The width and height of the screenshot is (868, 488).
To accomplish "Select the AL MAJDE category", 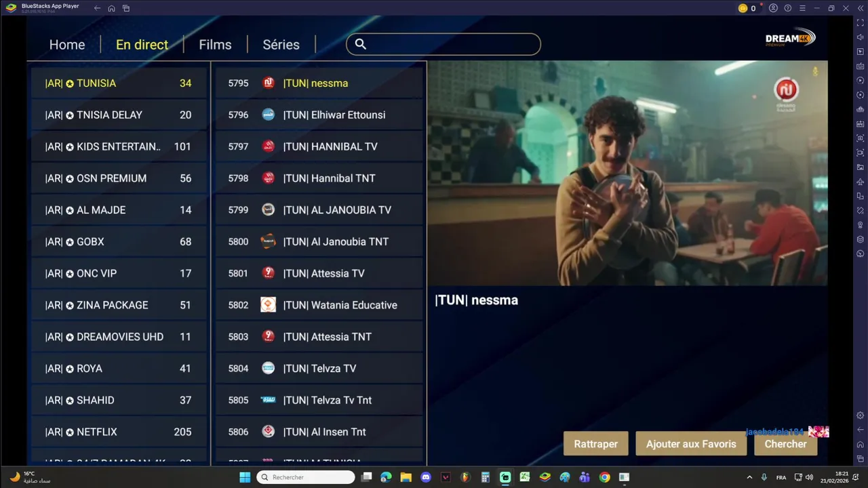I will click(119, 210).
